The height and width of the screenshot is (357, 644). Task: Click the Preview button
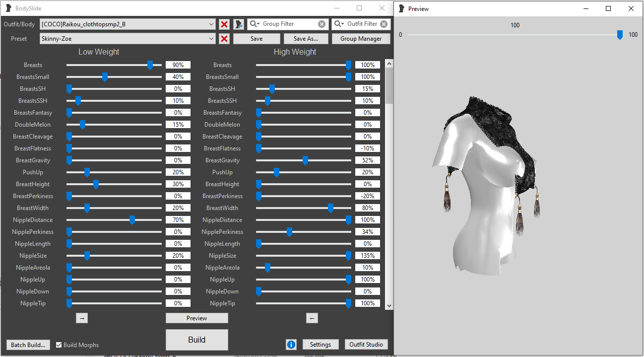click(197, 318)
